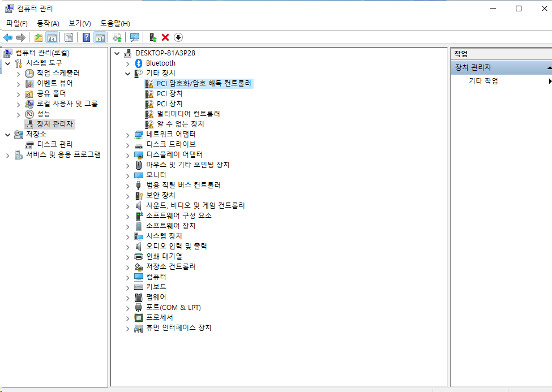Open the Properties toolbar icon
The image size is (552, 392).
(x=69, y=37)
